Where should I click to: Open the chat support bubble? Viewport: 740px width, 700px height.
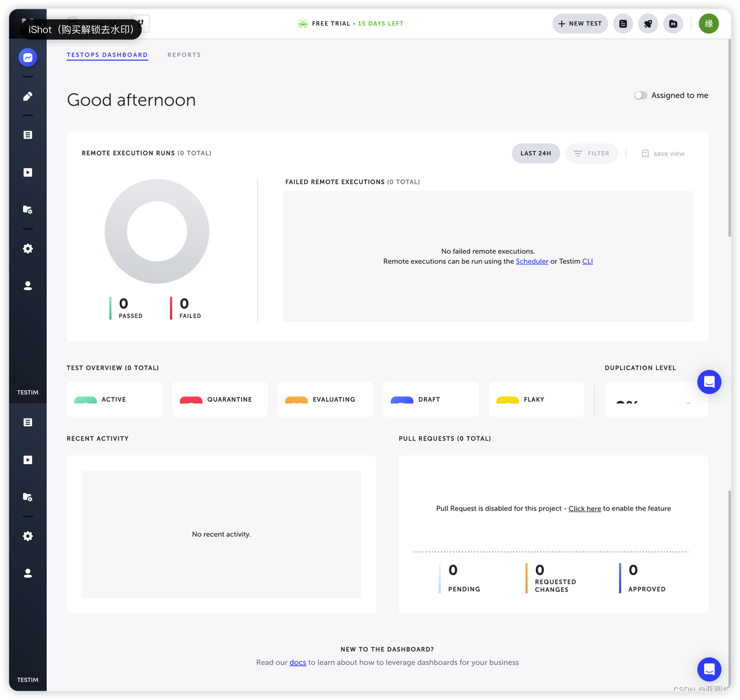click(709, 669)
